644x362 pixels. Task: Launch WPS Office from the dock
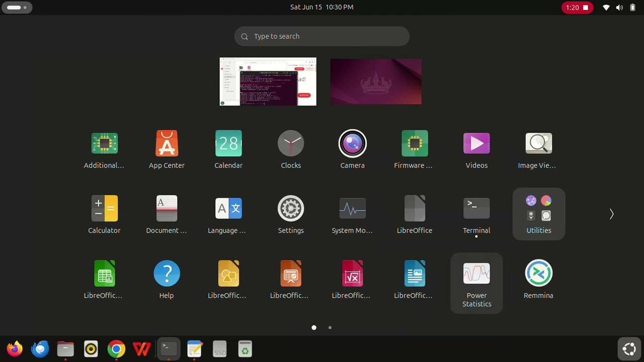tap(142, 349)
